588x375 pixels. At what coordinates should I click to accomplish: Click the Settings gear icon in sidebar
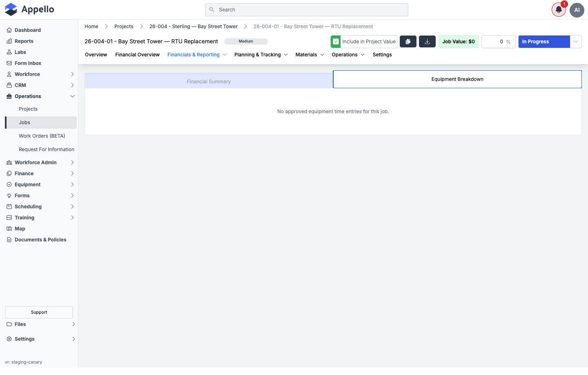(9, 339)
